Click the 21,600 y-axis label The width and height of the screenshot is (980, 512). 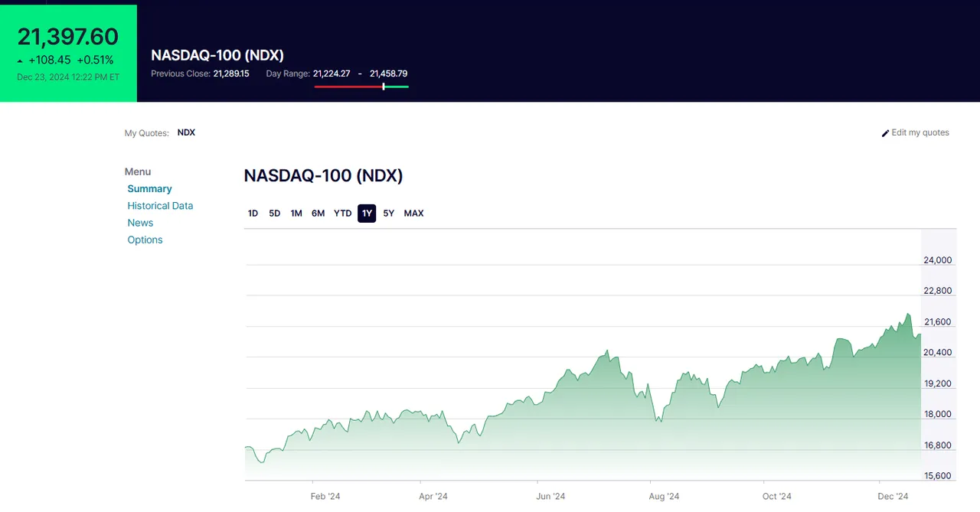tap(938, 322)
